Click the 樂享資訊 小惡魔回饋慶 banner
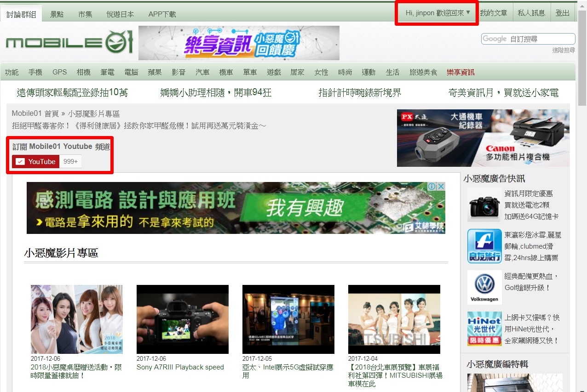The image size is (587, 392). point(239,43)
